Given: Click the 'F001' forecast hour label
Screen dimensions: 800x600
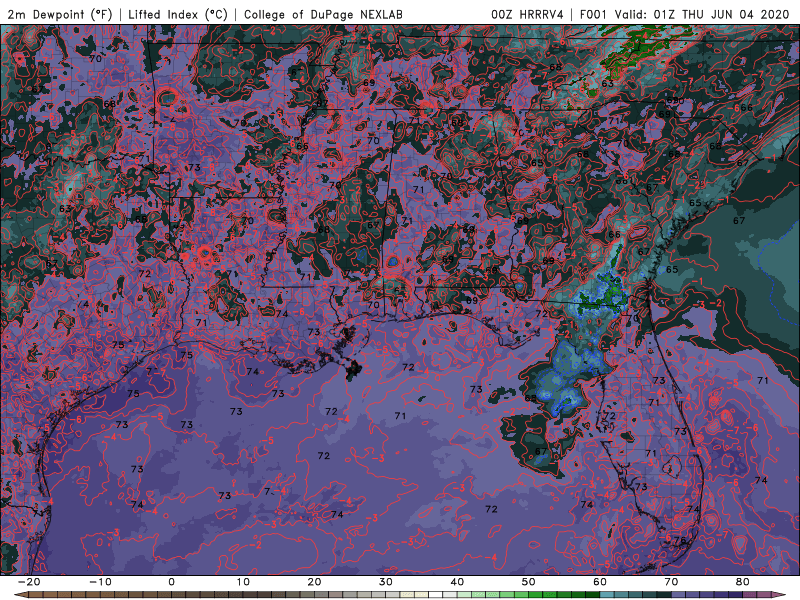Looking at the screenshot, I should point(593,14).
